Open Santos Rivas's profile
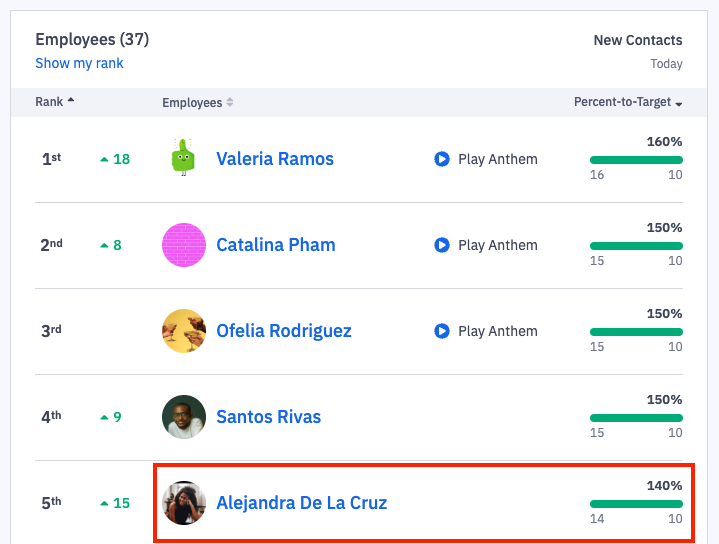719x544 pixels. [268, 417]
